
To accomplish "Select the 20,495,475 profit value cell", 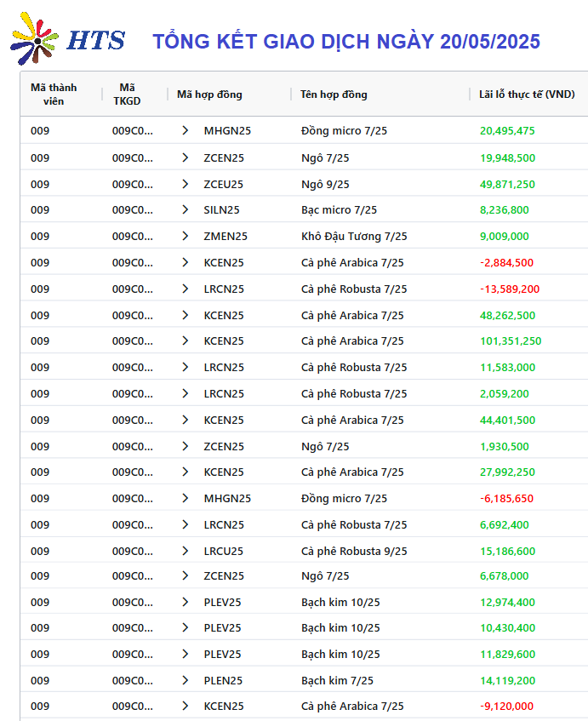I will click(507, 130).
